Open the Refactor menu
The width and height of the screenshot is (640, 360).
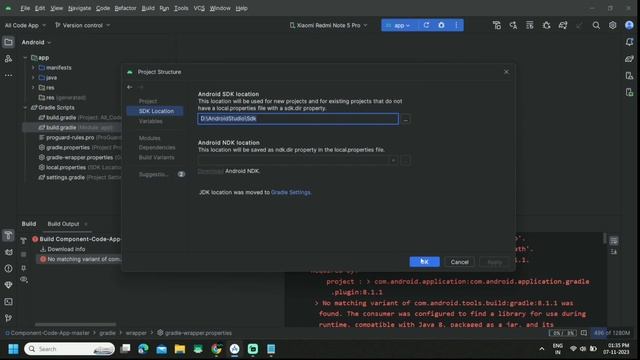pyautogui.click(x=125, y=8)
